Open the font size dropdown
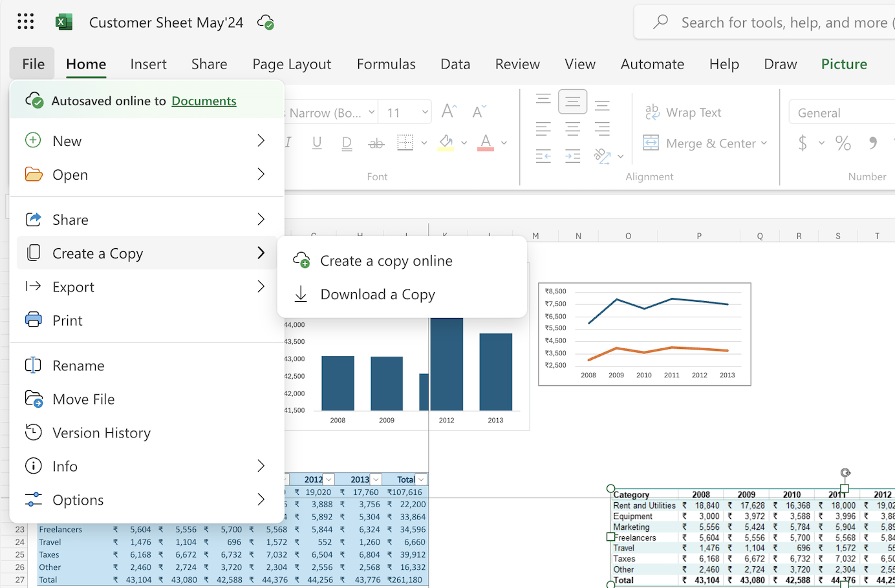Screen dimensions: 895x588 (424, 112)
